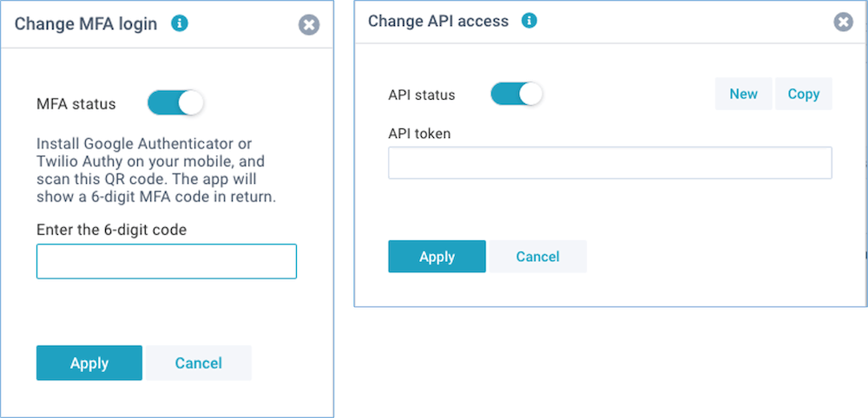The height and width of the screenshot is (418, 868).
Task: Focus the 6-digit code input field
Action: tap(167, 261)
